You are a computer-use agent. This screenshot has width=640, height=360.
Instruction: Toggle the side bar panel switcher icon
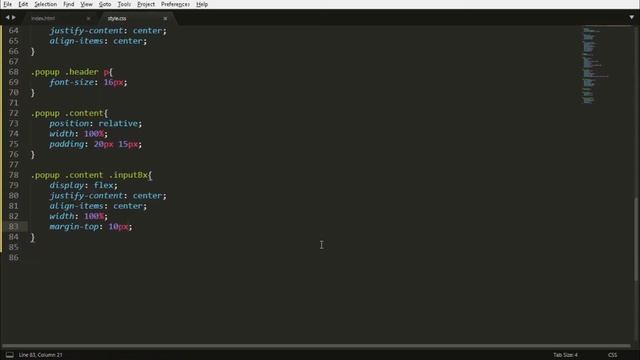tap(10, 355)
